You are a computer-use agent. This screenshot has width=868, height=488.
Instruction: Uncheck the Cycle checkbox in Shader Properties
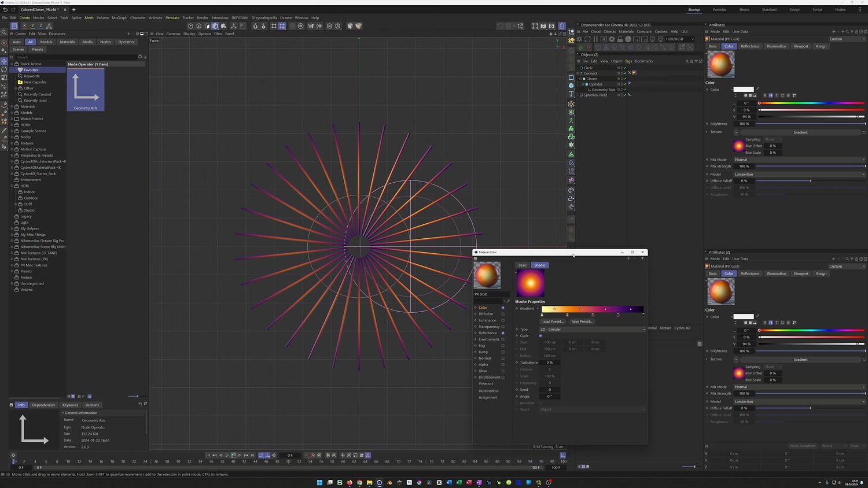point(540,335)
